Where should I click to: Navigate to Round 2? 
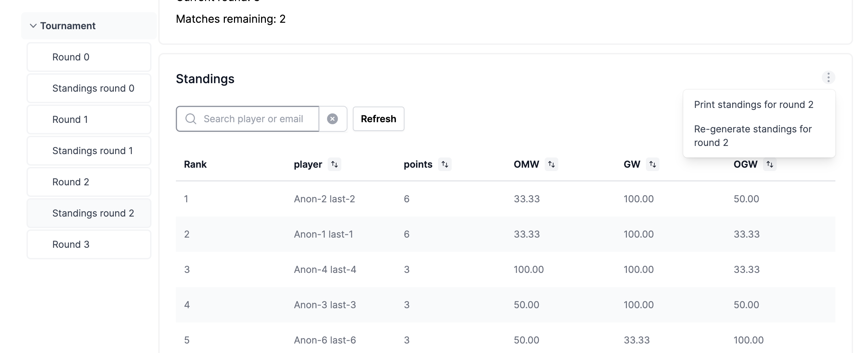click(x=89, y=182)
